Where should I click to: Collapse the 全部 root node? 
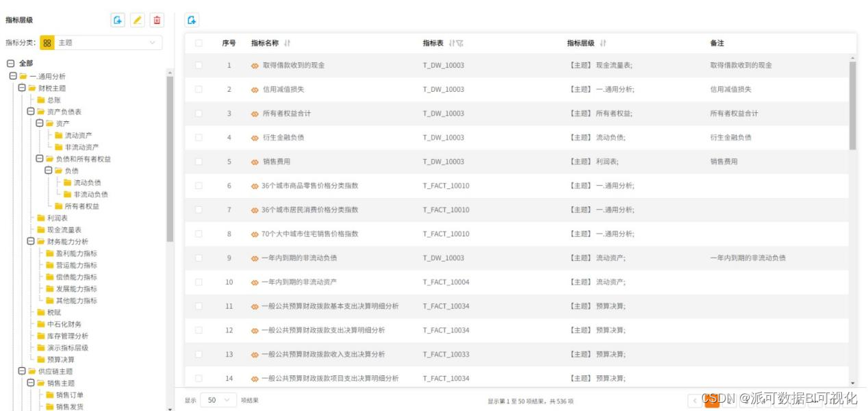[x=10, y=63]
